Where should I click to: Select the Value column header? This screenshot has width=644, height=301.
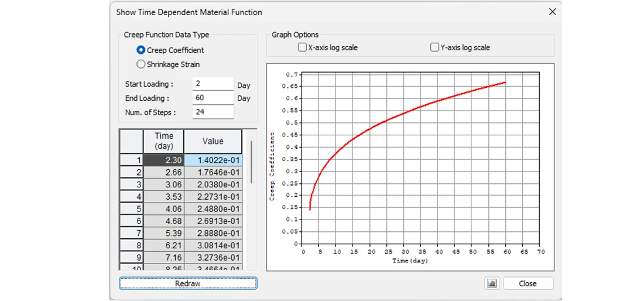coord(213,141)
